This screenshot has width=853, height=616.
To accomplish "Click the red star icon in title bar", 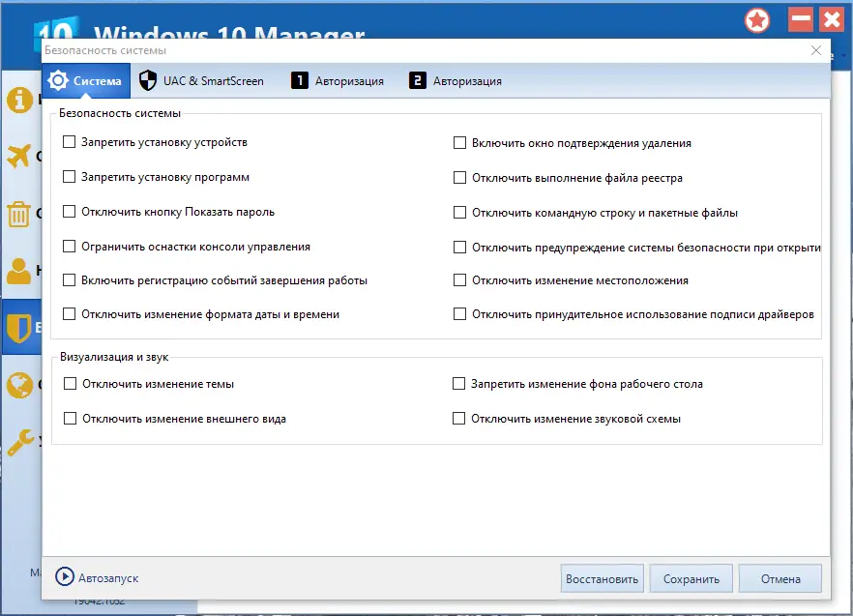I will [x=758, y=20].
